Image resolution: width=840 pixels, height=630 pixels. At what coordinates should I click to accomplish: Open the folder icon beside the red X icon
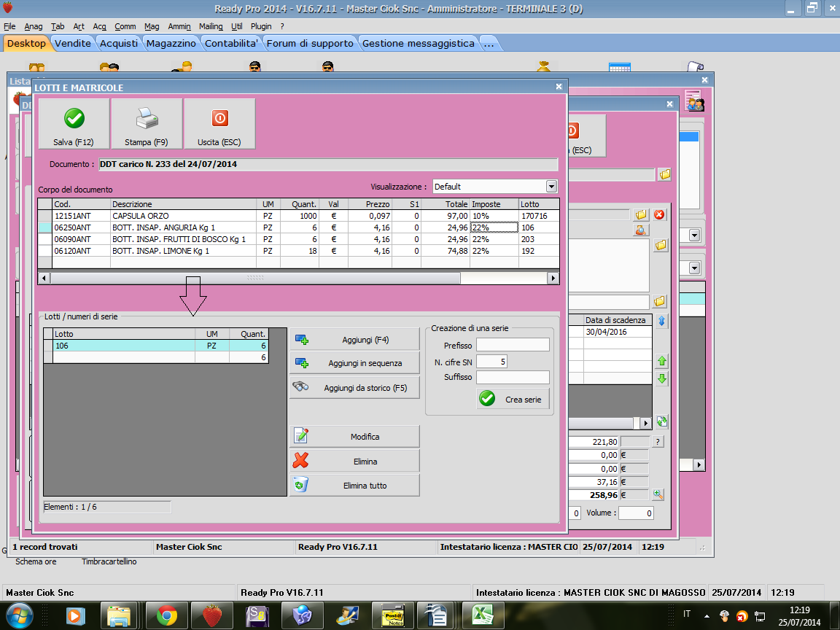pos(641,215)
